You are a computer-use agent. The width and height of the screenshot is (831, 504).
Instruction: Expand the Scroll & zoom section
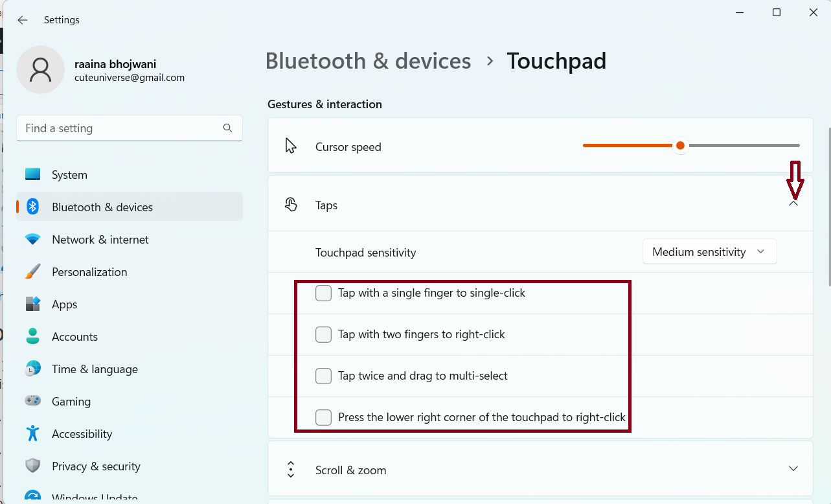tap(793, 468)
